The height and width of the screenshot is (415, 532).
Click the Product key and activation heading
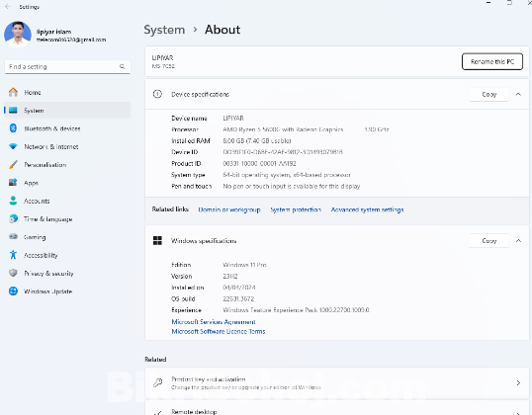tap(209, 379)
